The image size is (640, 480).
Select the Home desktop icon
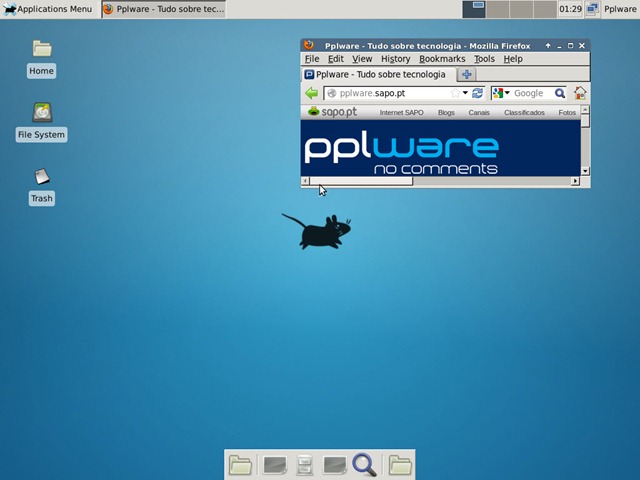(42, 58)
